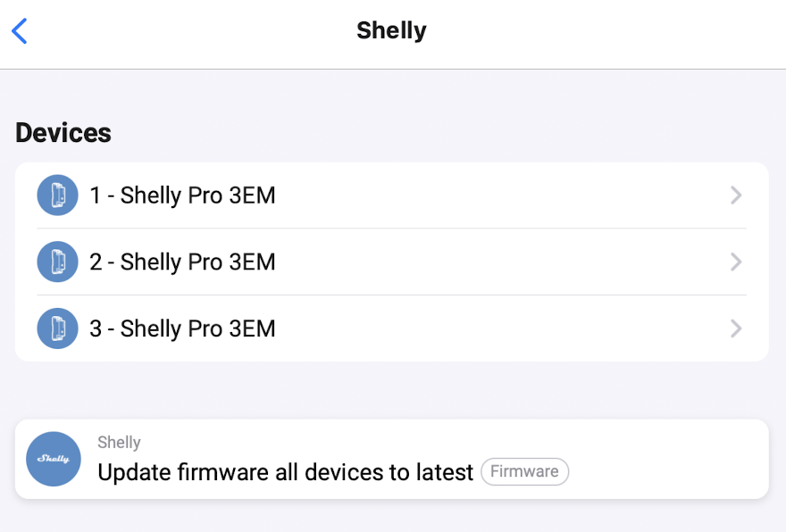Screen dimensions: 786x532
Task: Click the divider line between devices 1 and 2
Action: tap(391, 229)
